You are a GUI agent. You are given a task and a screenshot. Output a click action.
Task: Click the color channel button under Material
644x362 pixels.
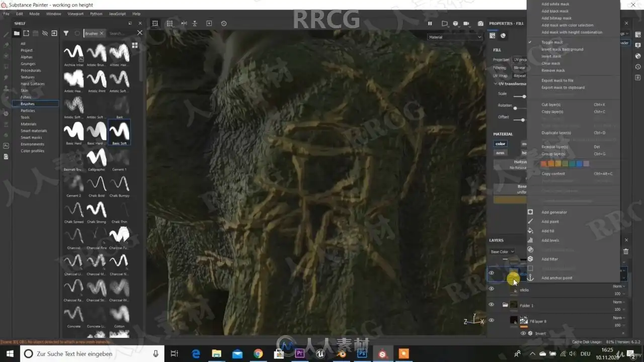pos(500,144)
